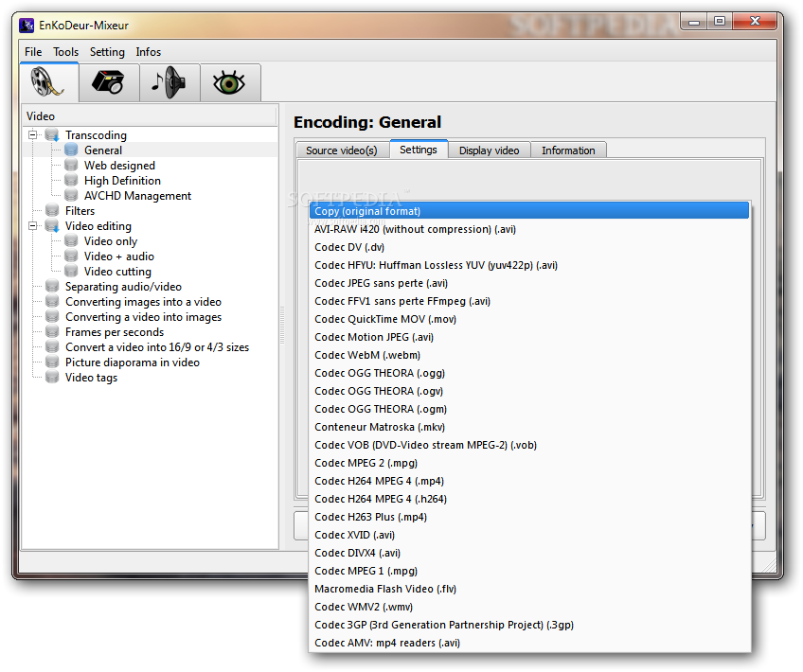Open the Video film reel tab

coord(49,82)
